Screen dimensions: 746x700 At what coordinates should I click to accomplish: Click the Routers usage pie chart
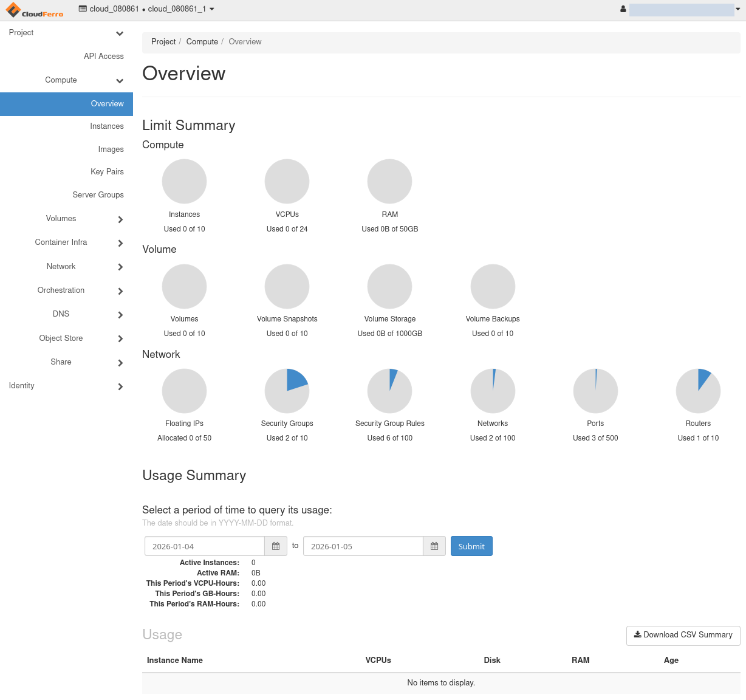[x=698, y=391]
